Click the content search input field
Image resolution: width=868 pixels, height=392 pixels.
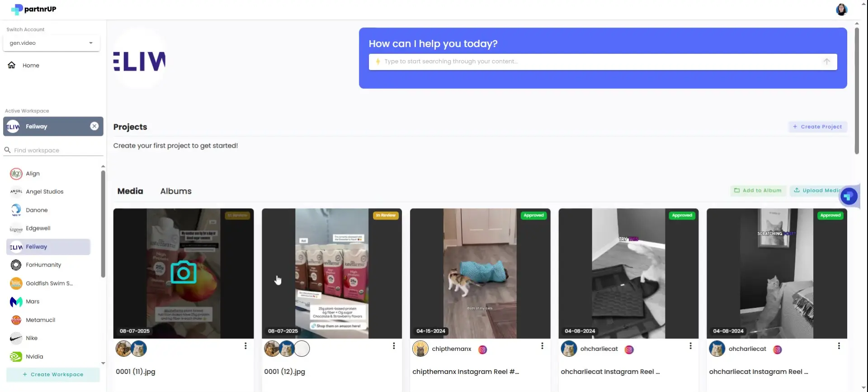[603, 62]
